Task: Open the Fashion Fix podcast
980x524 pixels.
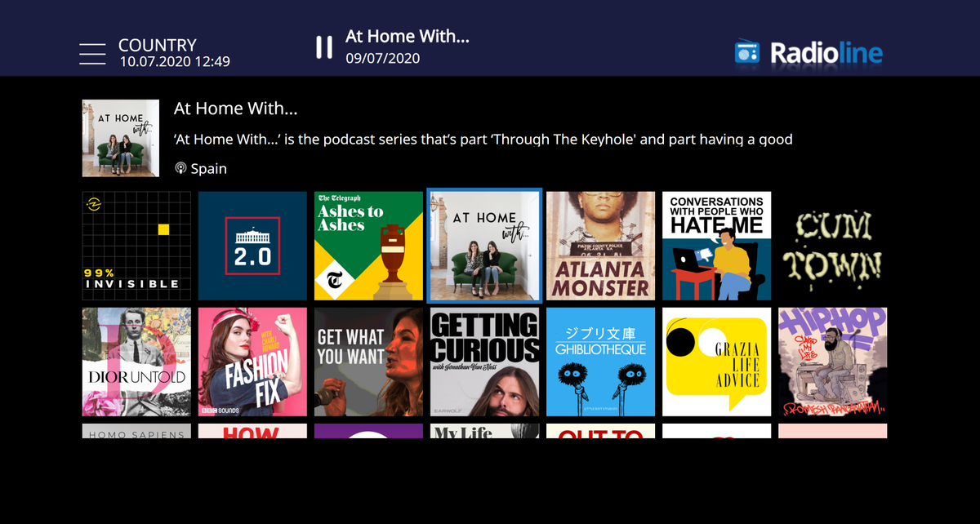Action: 252,362
